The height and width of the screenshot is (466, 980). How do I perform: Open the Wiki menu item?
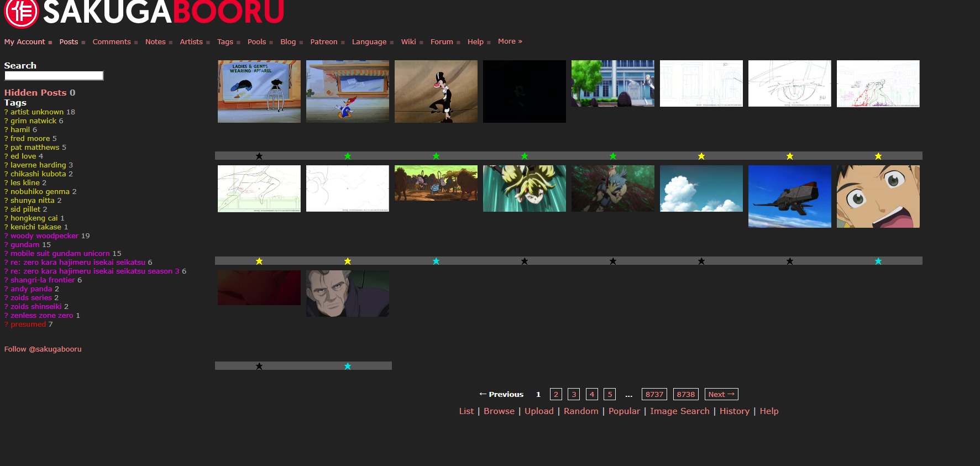pos(408,42)
